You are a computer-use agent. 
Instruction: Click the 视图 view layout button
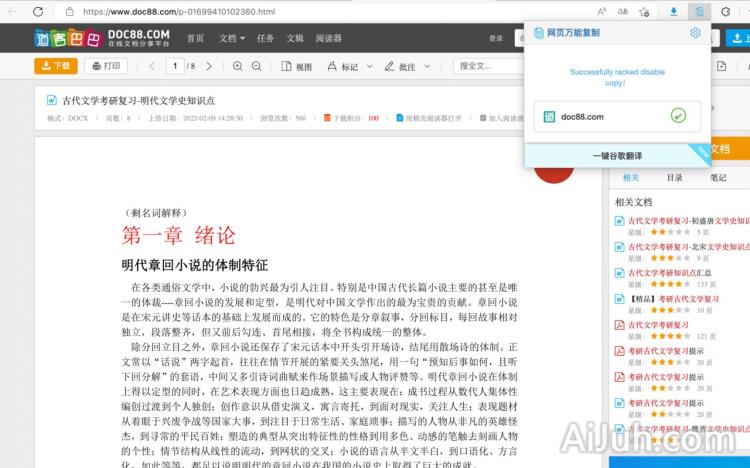coord(297,67)
